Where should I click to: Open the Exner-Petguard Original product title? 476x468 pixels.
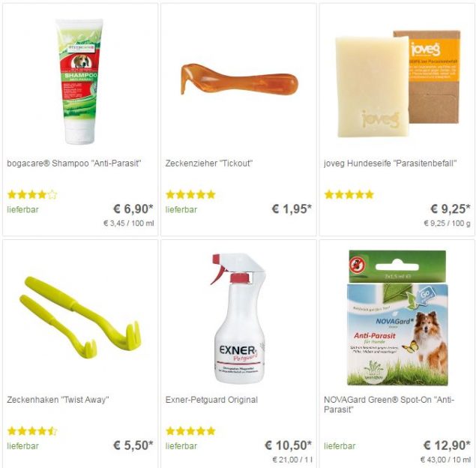coord(211,400)
